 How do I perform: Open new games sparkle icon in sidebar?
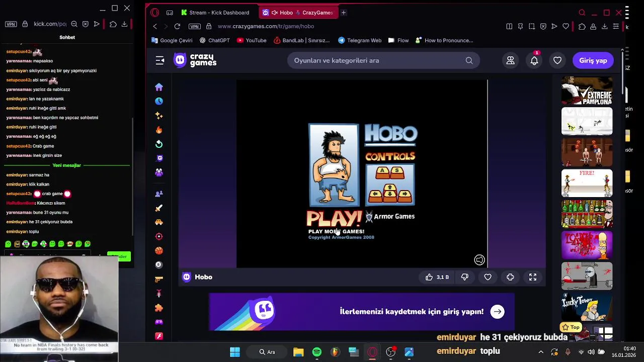(159, 116)
